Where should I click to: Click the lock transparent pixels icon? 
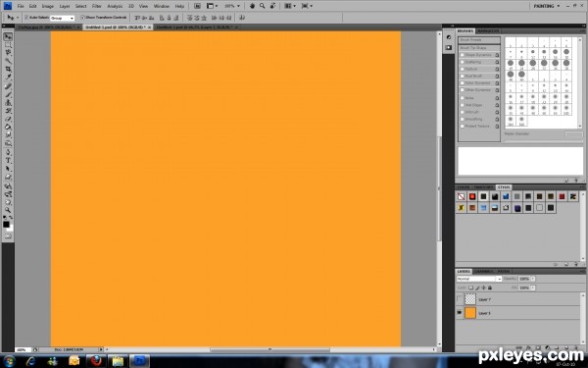(x=470, y=288)
